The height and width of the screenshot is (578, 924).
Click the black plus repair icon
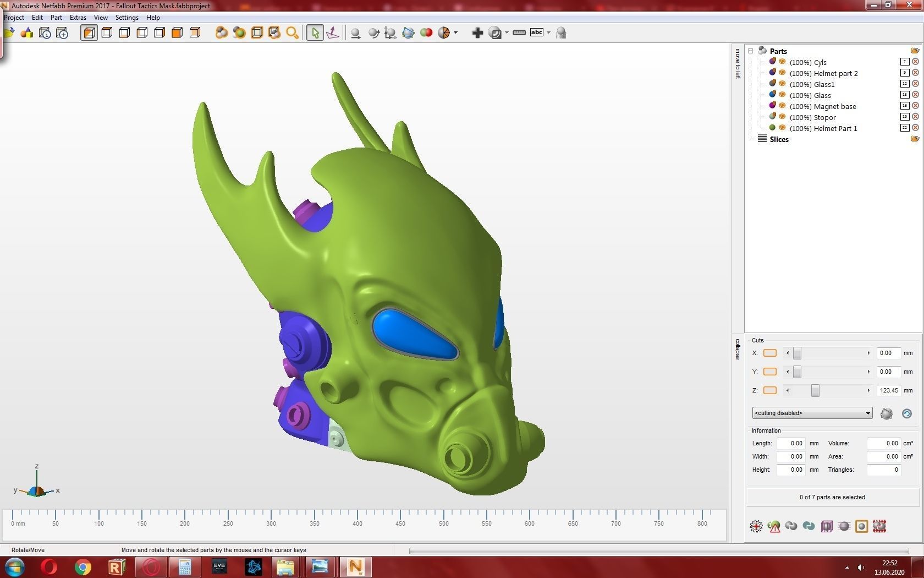point(477,33)
